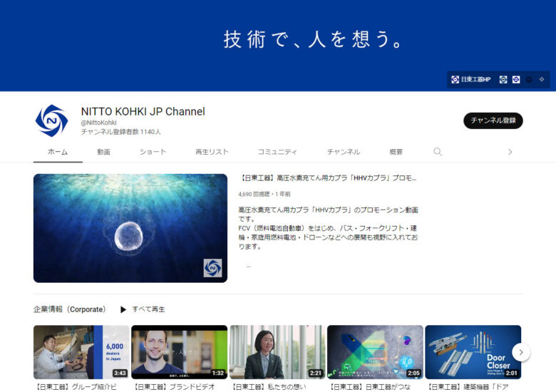Play all with the すべて再生 link
The width and height of the screenshot is (556, 392).
pos(148,309)
